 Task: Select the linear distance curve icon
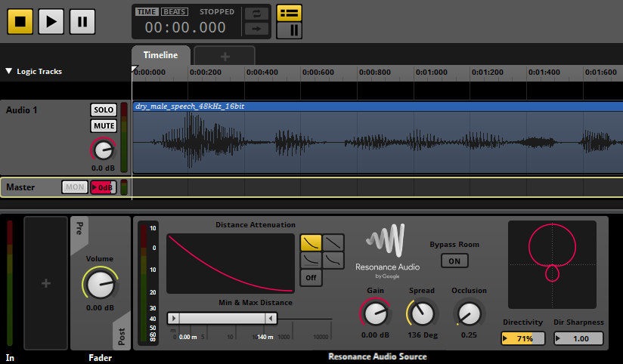[x=333, y=242]
